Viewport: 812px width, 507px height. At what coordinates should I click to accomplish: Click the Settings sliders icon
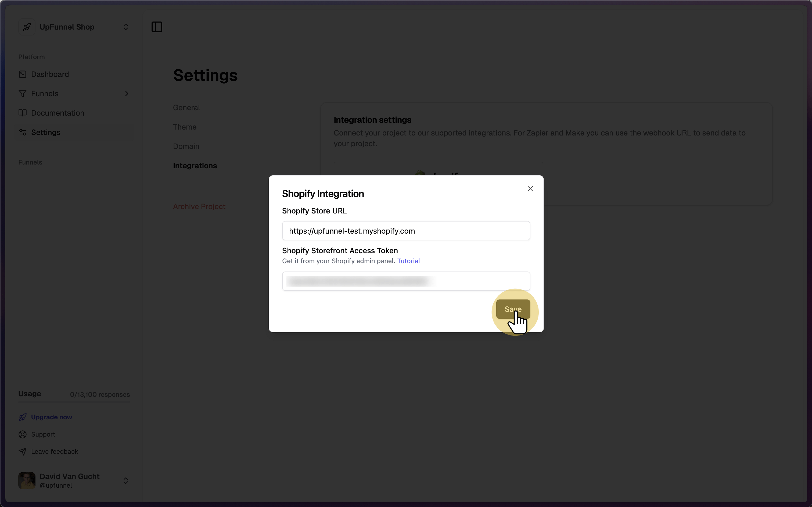(23, 133)
